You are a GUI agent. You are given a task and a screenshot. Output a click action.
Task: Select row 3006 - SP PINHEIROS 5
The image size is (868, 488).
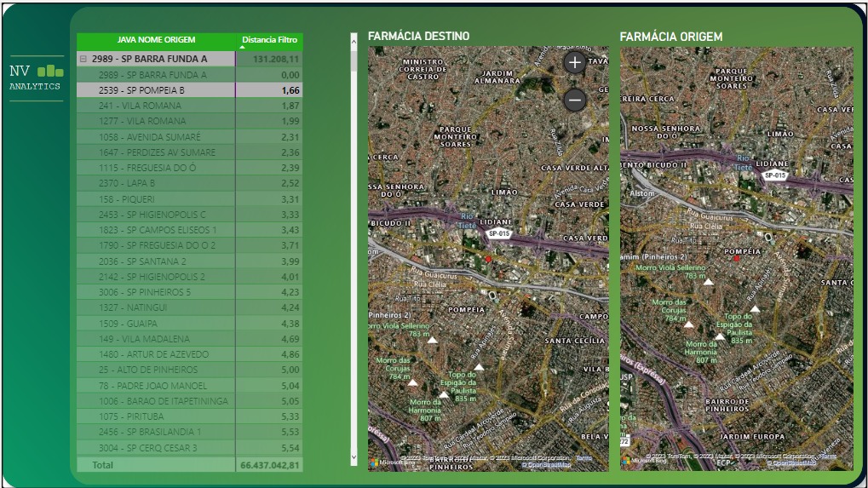[190, 292]
